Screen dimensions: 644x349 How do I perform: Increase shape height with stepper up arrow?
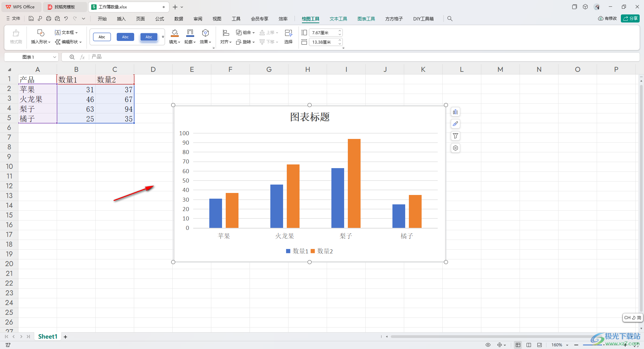click(340, 31)
